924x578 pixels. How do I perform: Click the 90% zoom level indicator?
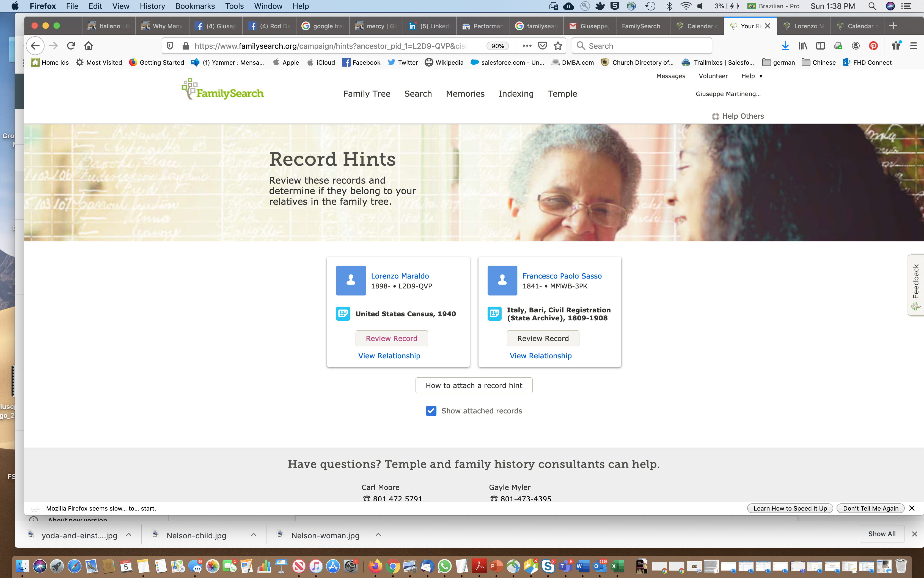[497, 46]
